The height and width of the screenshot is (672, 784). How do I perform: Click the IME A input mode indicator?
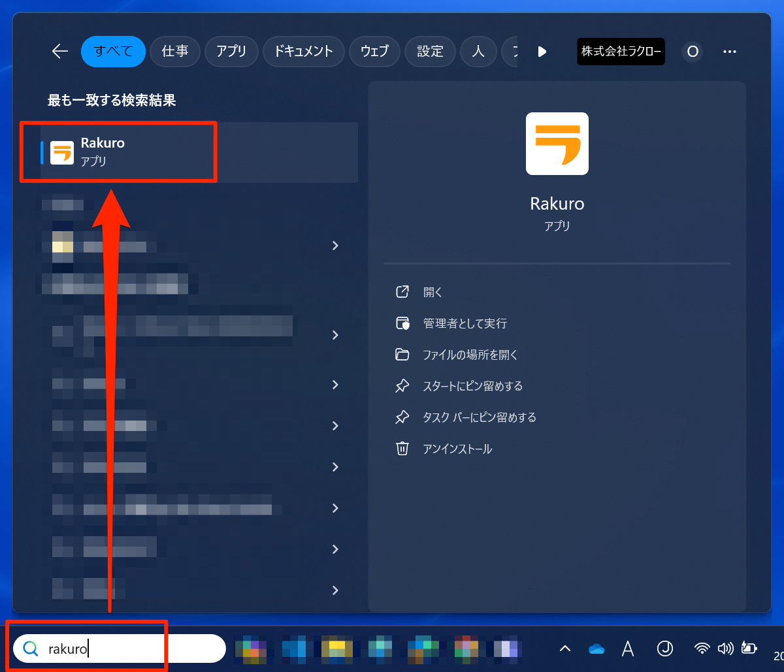[628, 648]
